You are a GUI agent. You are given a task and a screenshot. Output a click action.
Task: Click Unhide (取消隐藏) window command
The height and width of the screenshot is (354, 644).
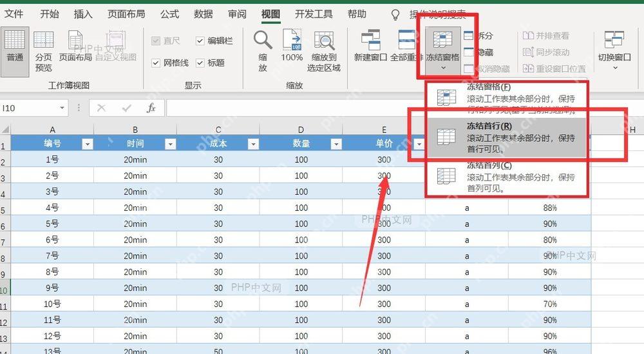487,68
